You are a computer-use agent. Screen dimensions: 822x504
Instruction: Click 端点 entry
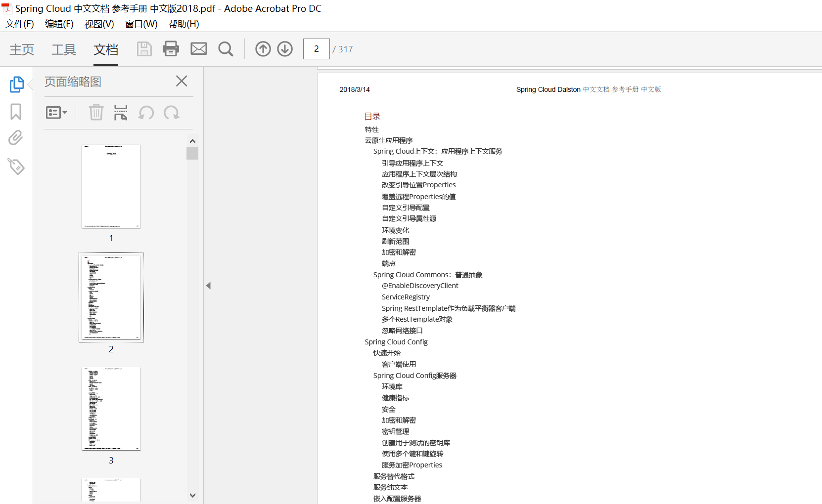(389, 263)
